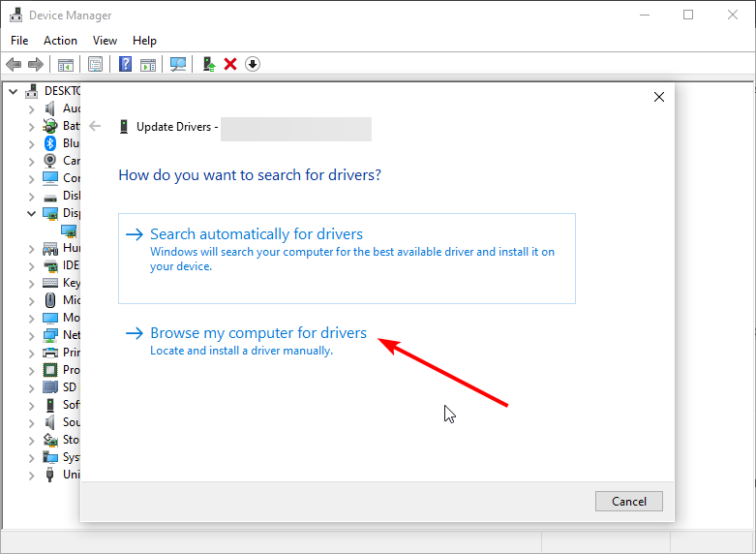This screenshot has height=554, width=756.
Task: Expand the Storage controllers chevron
Action: [31, 440]
